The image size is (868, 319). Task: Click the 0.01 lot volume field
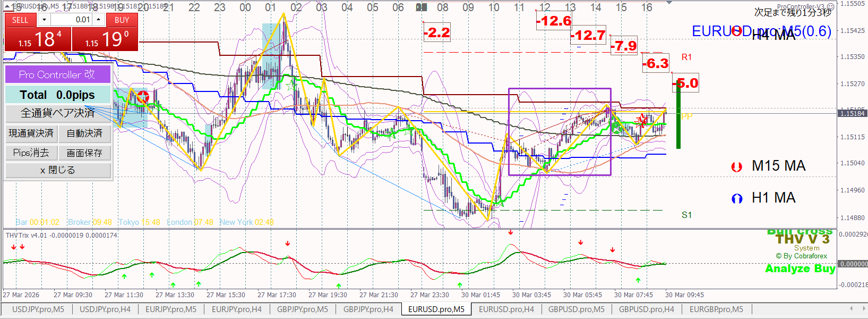coord(72,20)
